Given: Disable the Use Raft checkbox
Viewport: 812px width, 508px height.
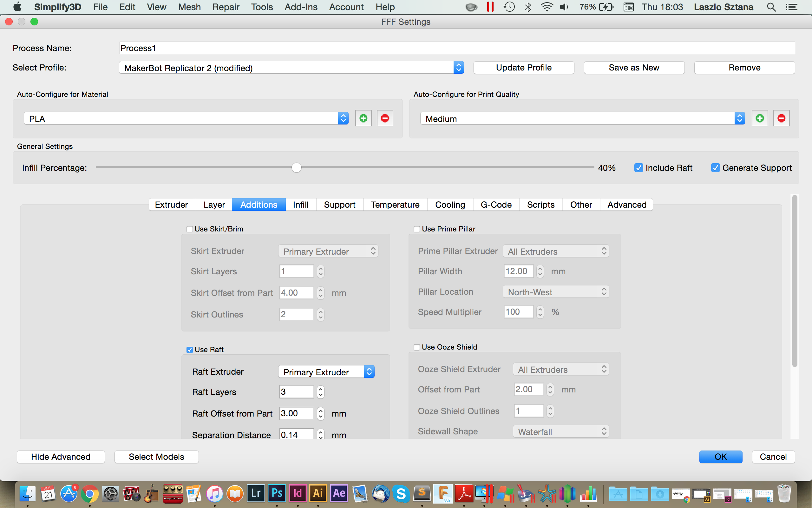Looking at the screenshot, I should [x=190, y=350].
